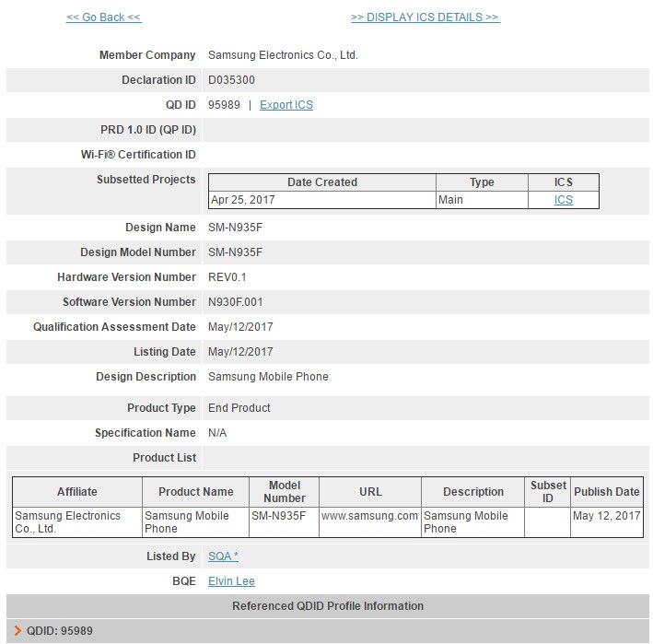Select the QD ID value '95989'

coord(224,104)
